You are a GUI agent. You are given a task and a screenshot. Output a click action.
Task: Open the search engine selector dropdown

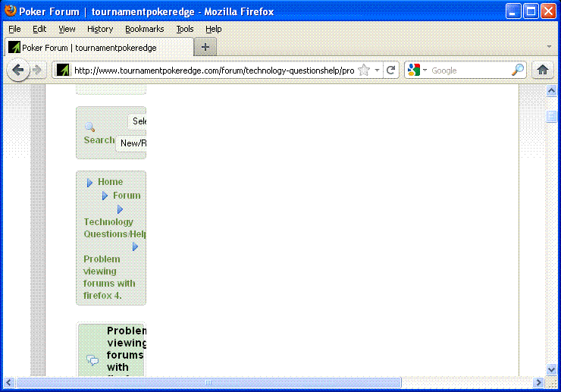425,70
